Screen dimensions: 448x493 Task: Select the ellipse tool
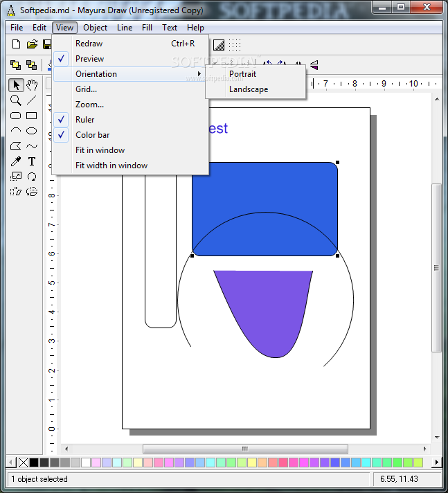click(x=31, y=130)
